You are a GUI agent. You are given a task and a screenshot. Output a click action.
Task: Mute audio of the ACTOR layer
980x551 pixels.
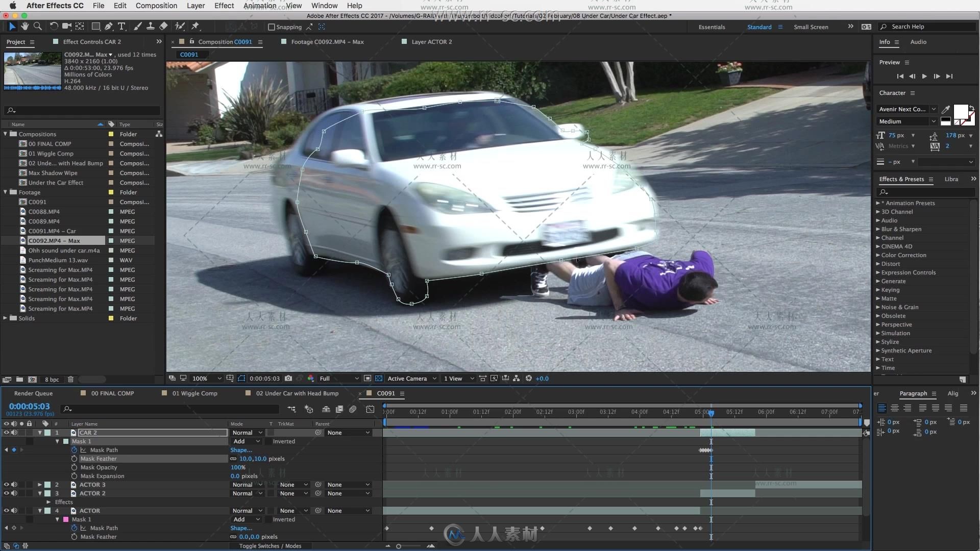[x=14, y=511]
